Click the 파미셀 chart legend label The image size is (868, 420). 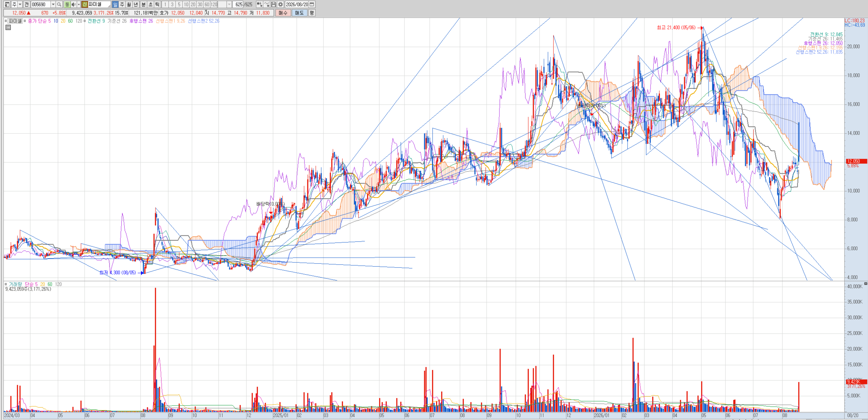click(15, 21)
